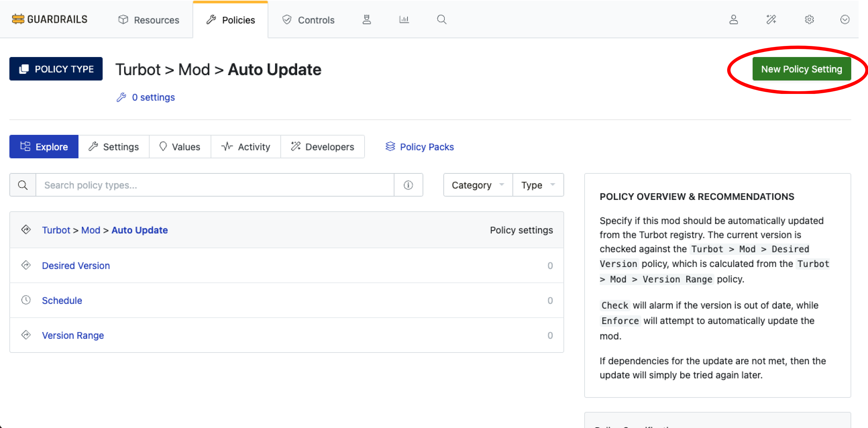Select the Settings tab
The width and height of the screenshot is (868, 428).
point(114,147)
